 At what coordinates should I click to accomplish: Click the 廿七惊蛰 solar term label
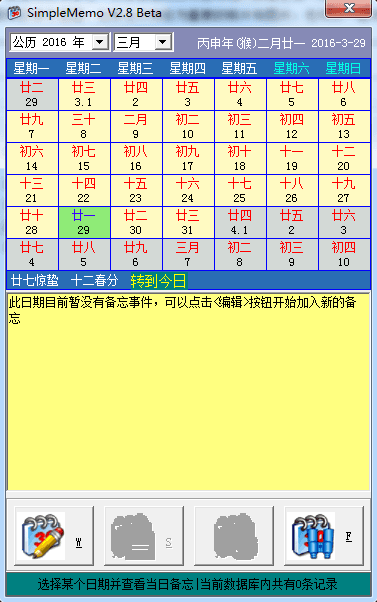[x=35, y=281]
